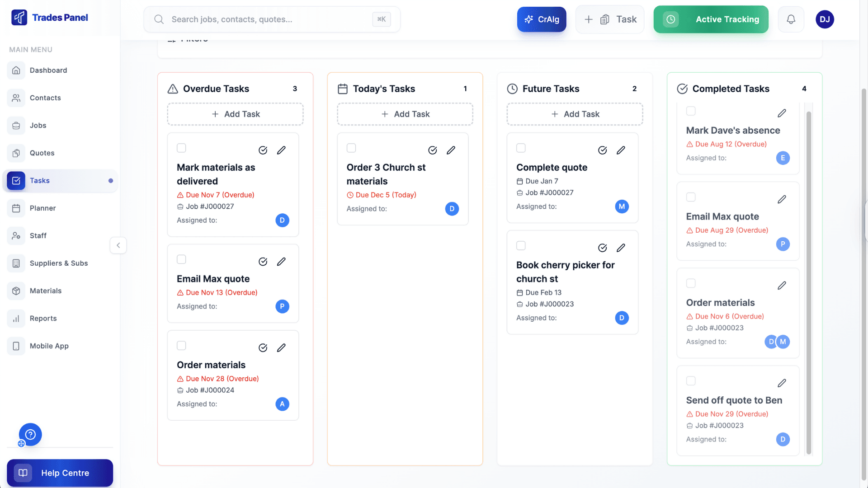Viewport: 868px width, 488px height.
Task: Check the 'Mark materials as delivered' checkbox
Action: click(x=181, y=148)
